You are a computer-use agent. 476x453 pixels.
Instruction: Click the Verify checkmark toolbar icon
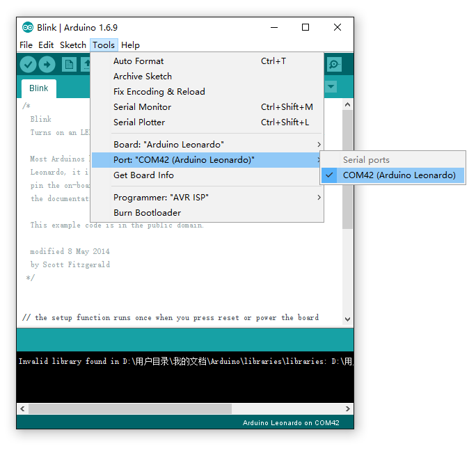click(x=28, y=65)
